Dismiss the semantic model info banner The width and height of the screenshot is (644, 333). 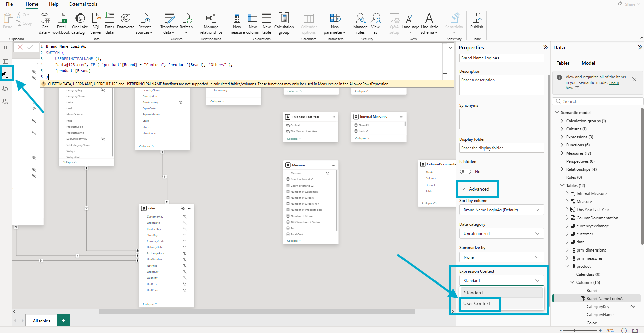coord(634,79)
